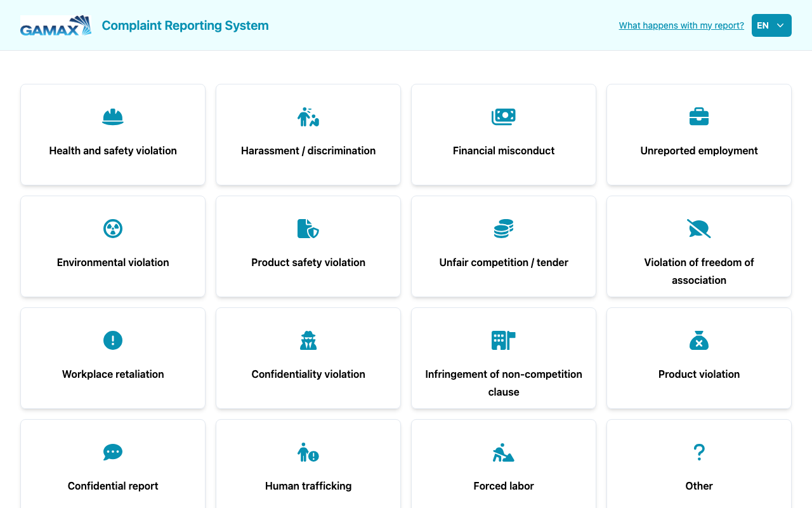This screenshot has height=508, width=812.
Task: Choose the 'Harassment / discrimination' label
Action: point(308,150)
